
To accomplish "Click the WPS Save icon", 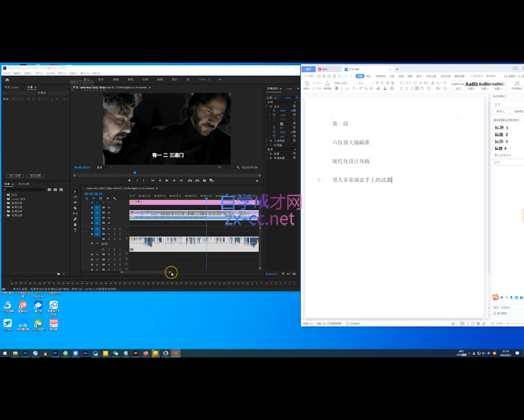I will coord(319,76).
